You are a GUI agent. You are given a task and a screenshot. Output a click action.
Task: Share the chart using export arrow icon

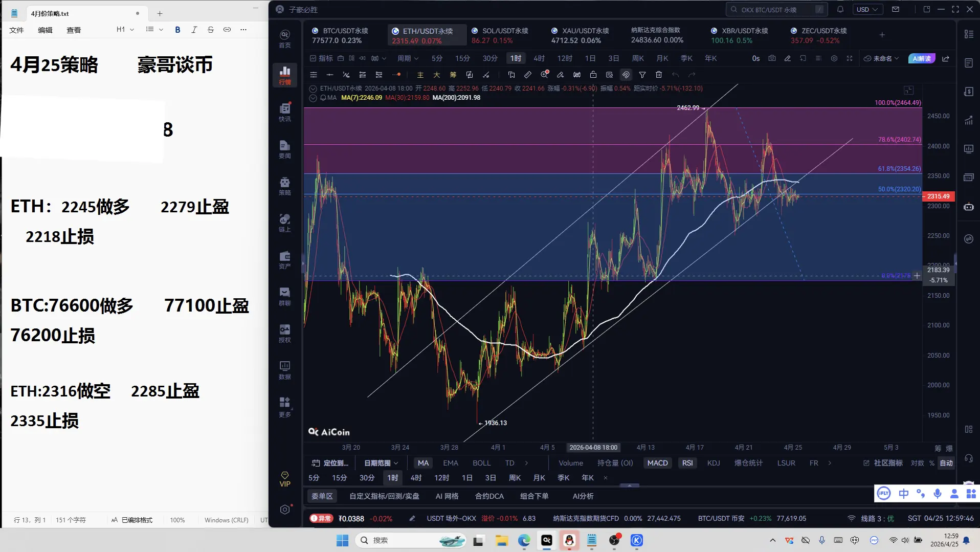(946, 58)
